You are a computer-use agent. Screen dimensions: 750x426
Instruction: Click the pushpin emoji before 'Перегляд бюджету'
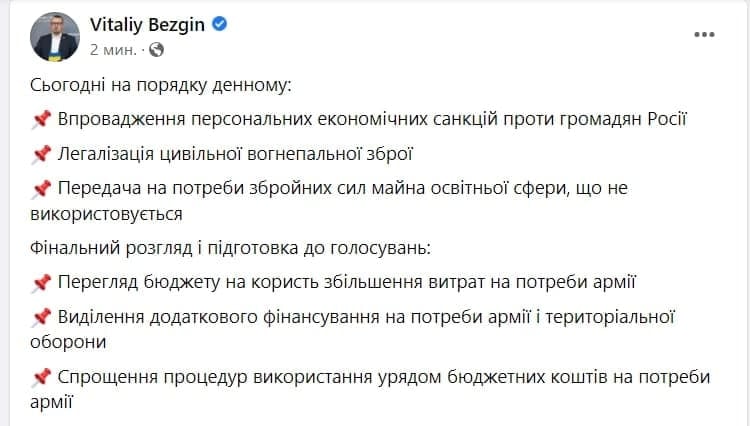tap(41, 283)
